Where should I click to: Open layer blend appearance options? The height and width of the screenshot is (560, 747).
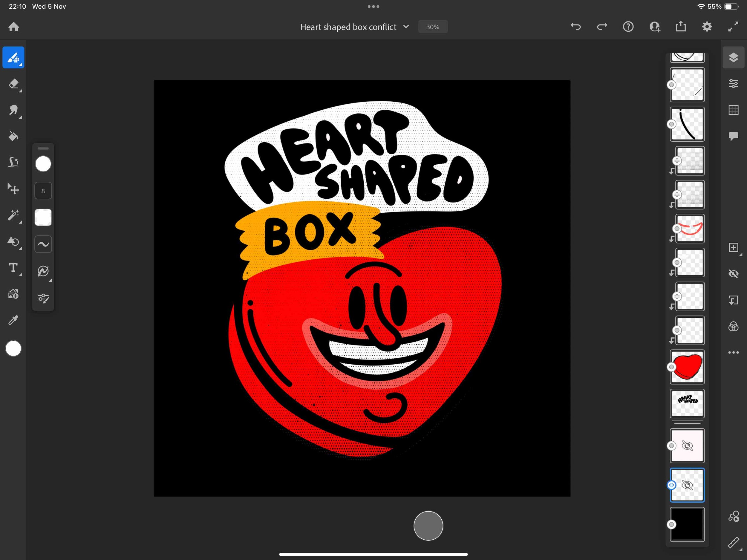point(734,326)
